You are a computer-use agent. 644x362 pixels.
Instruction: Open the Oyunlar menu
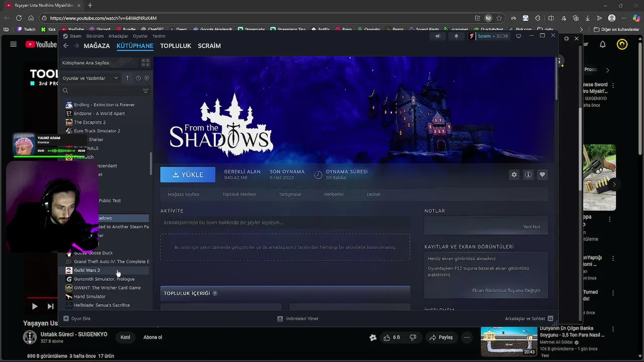[140, 36]
